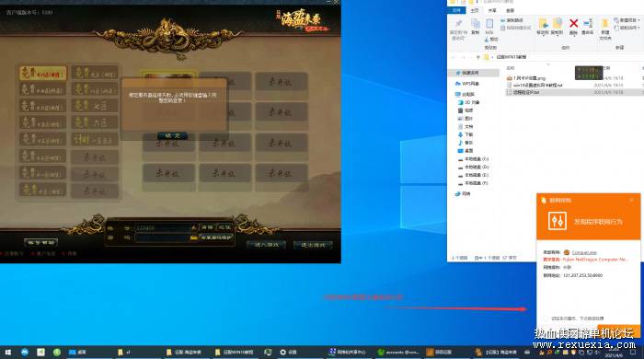Click the Pin to Quick Access icon
This screenshot has width=644, height=359.
point(459,23)
